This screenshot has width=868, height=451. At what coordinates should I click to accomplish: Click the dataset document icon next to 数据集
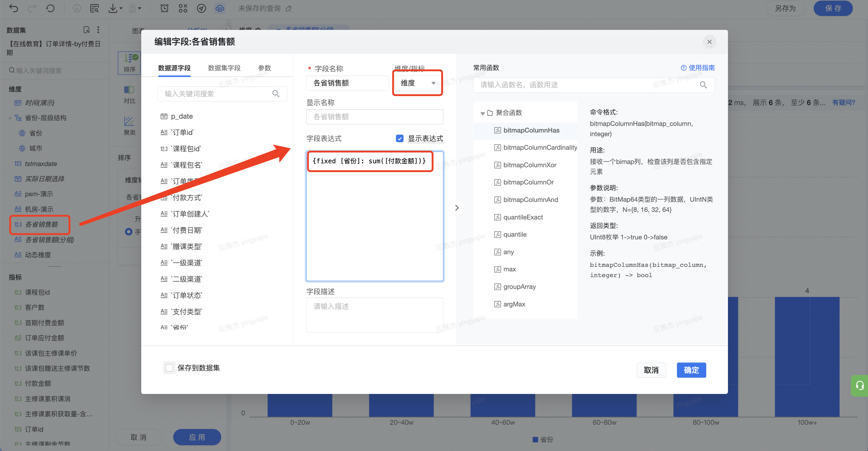(x=86, y=30)
